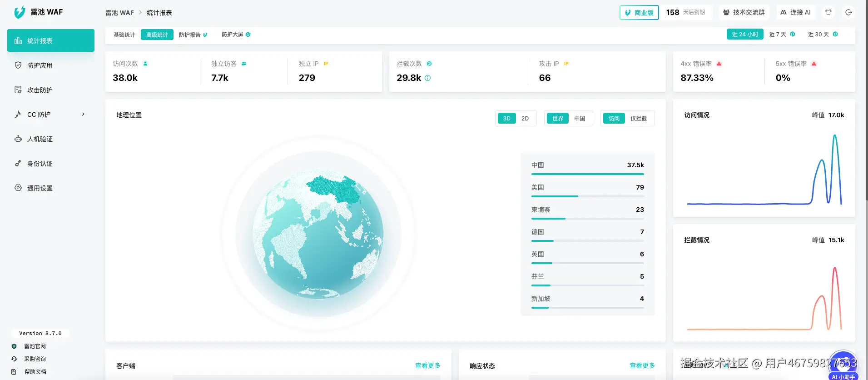868x380 pixels.
Task: Click the visitors icon next to 独立访客
Action: (x=244, y=64)
